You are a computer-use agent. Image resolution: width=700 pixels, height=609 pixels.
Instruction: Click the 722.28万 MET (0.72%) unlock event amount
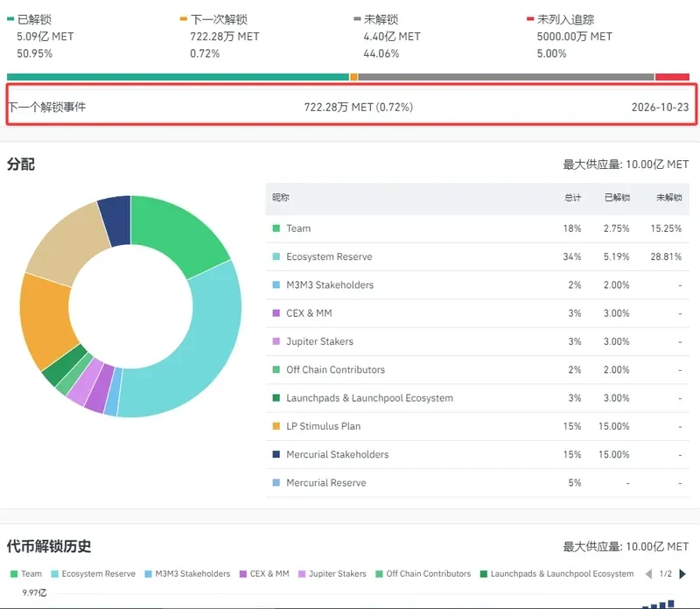(359, 107)
